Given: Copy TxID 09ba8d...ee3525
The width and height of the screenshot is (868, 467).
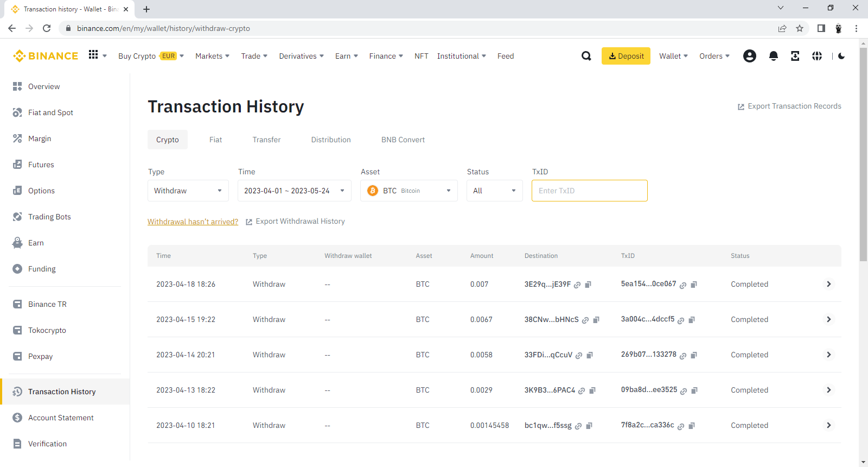Looking at the screenshot, I should [694, 390].
